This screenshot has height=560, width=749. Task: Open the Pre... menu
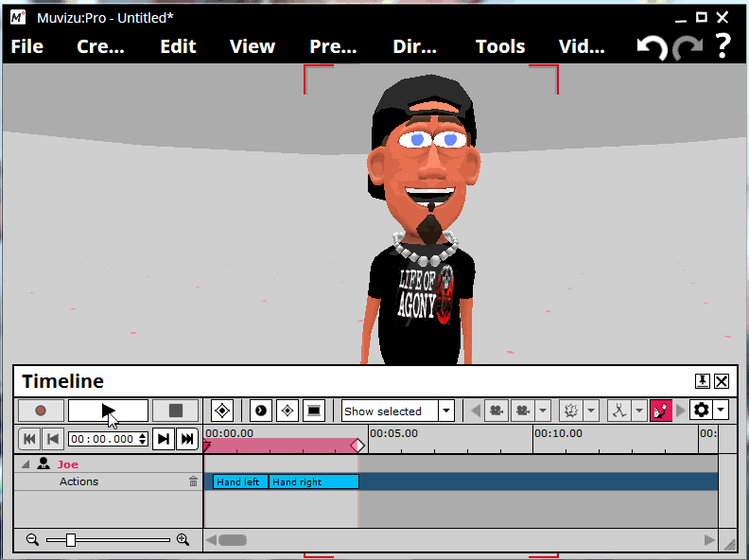point(333,46)
